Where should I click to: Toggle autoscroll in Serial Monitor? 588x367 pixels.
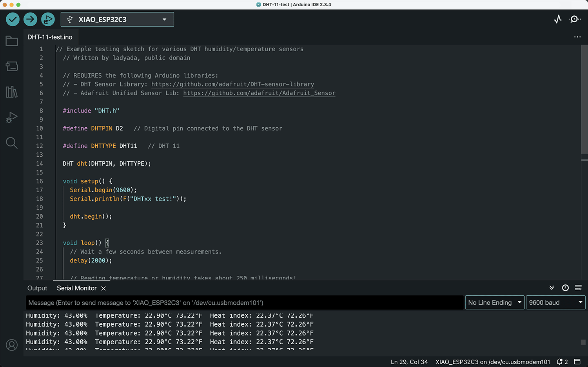(552, 288)
